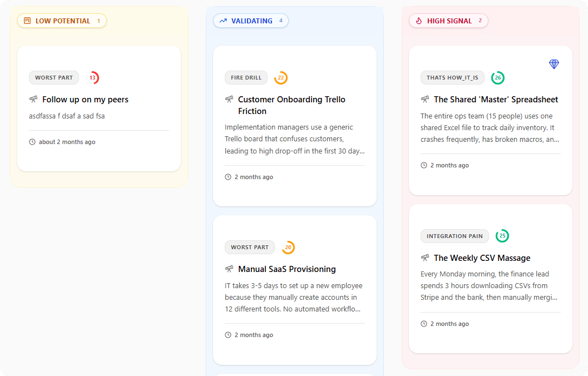Open The Weekly CSV Massage title
588x376 pixels.
[x=482, y=258]
